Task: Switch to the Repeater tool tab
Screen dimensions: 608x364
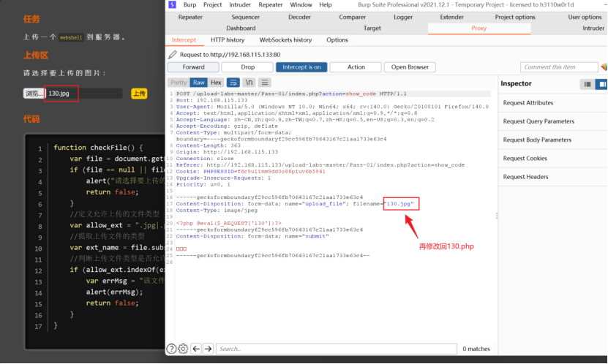Action: [190, 17]
